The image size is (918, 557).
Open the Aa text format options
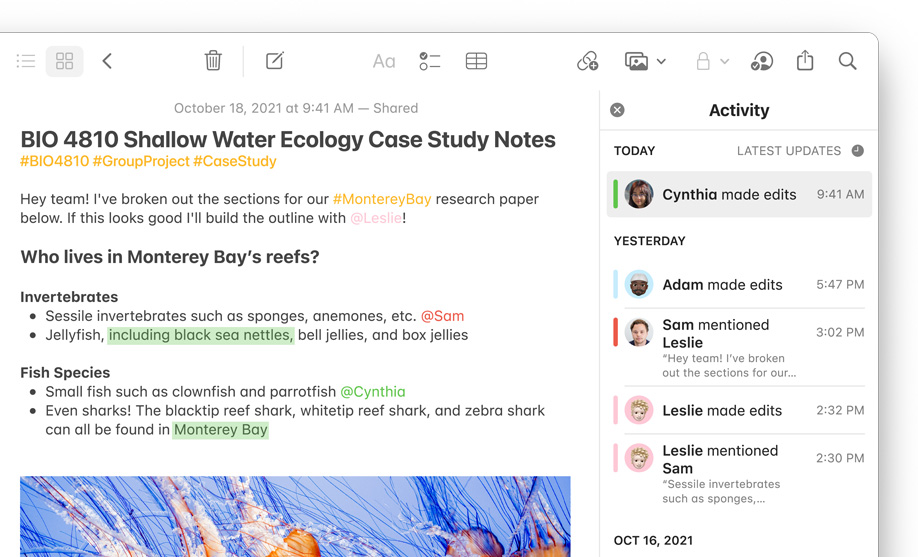click(384, 62)
